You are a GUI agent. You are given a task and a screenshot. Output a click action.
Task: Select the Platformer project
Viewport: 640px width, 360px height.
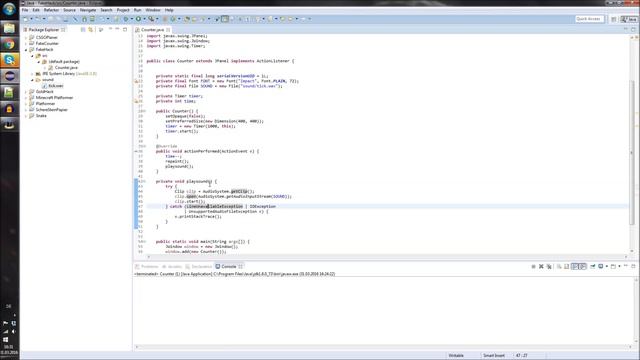[45, 104]
